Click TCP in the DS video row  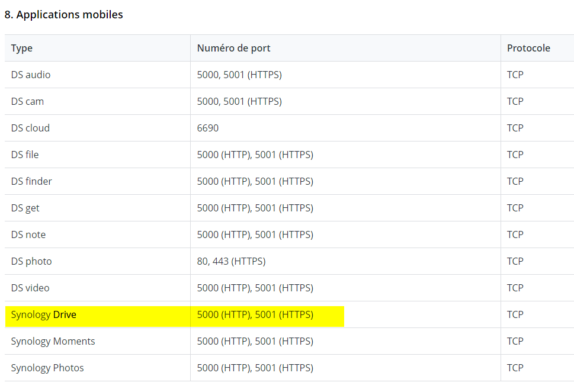point(515,288)
